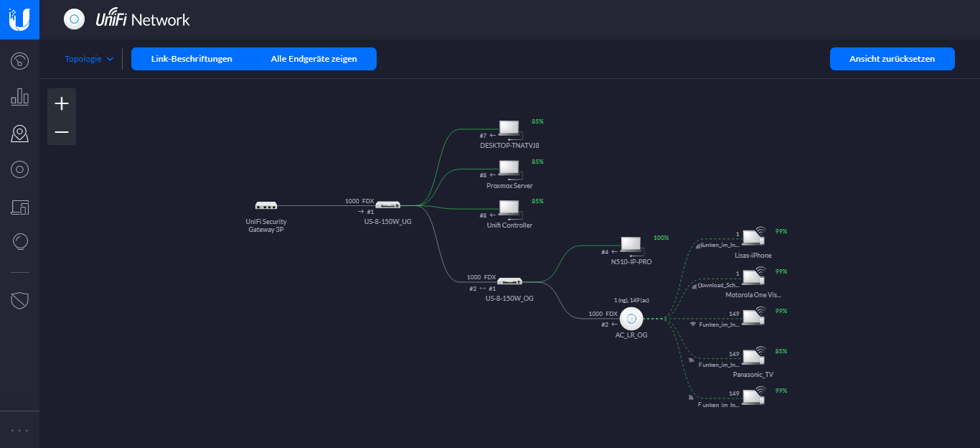The height and width of the screenshot is (448, 980).
Task: Click the UniFi Network title
Action: click(143, 19)
